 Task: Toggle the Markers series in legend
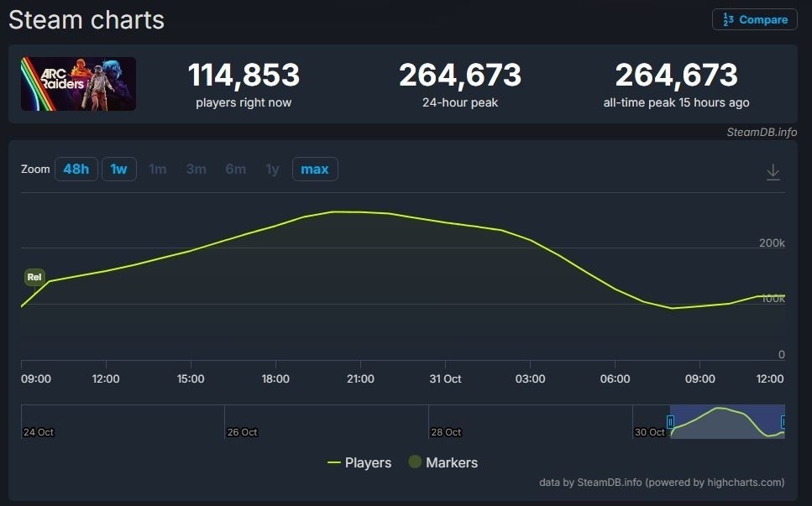[443, 462]
